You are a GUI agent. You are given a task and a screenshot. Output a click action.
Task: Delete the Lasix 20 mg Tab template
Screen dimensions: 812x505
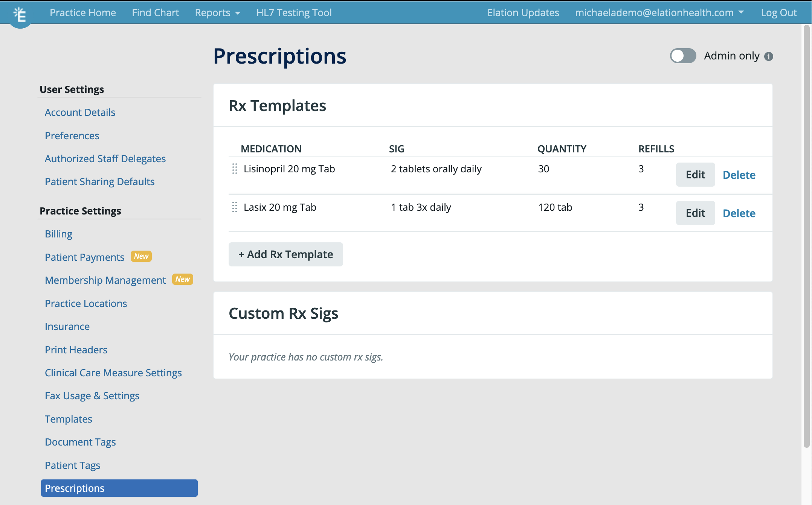point(739,213)
